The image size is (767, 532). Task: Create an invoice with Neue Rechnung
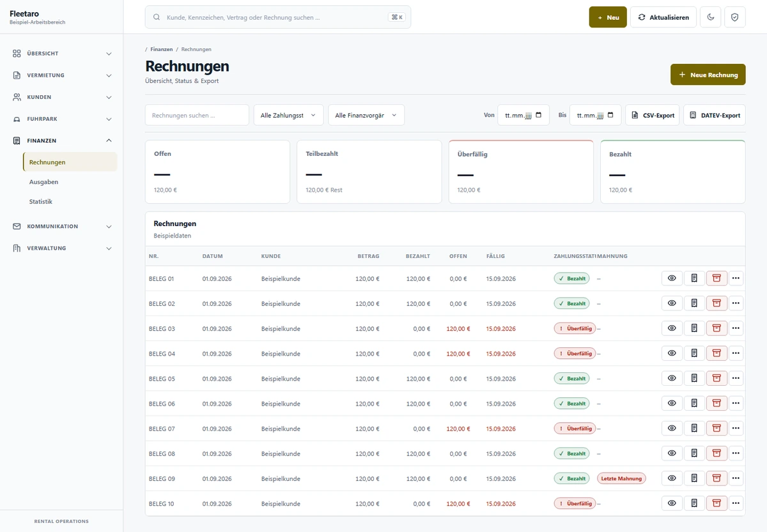(708, 75)
